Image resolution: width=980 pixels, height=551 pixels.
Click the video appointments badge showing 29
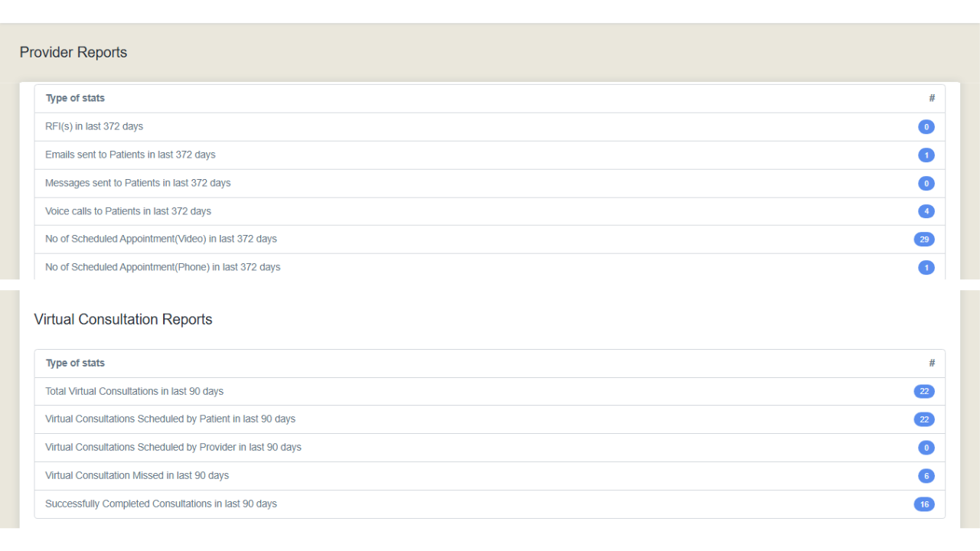[x=924, y=239]
